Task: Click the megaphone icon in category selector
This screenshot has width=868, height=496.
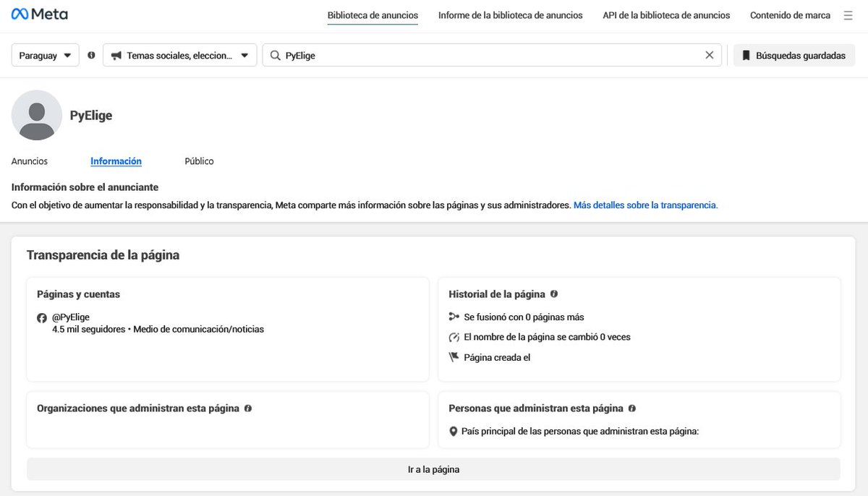Action: click(x=116, y=55)
